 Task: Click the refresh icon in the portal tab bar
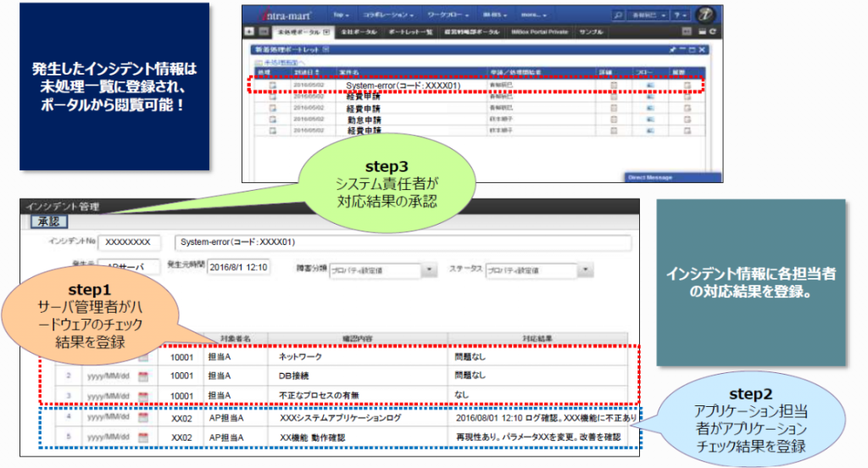(712, 31)
